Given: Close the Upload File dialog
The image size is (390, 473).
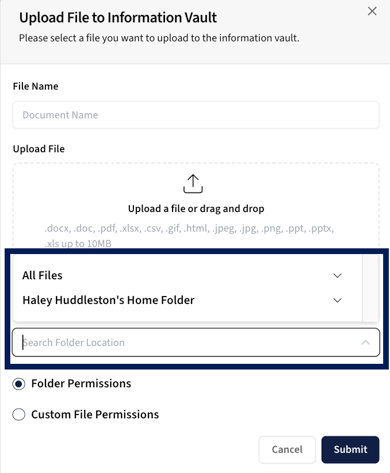Looking at the screenshot, I should tap(372, 11).
